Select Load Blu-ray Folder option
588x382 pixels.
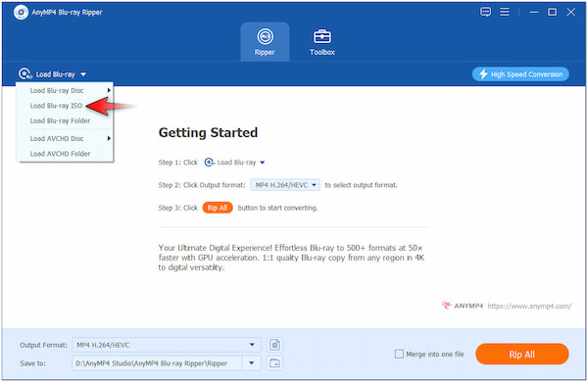click(x=65, y=120)
